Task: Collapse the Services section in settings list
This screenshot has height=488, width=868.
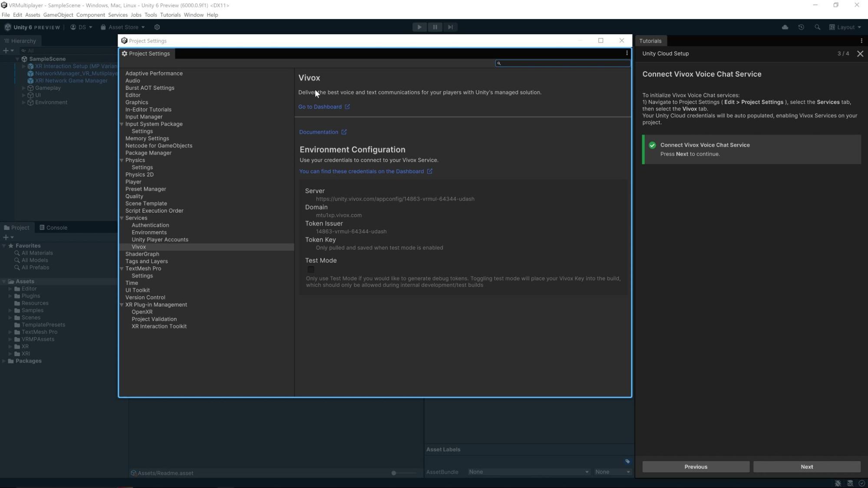Action: pyautogui.click(x=122, y=218)
